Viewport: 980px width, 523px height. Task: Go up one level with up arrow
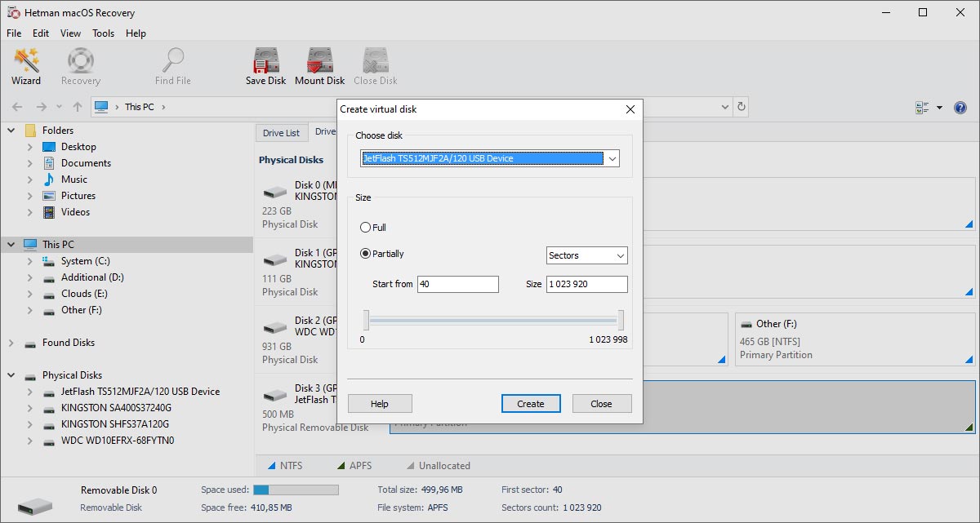pyautogui.click(x=78, y=107)
